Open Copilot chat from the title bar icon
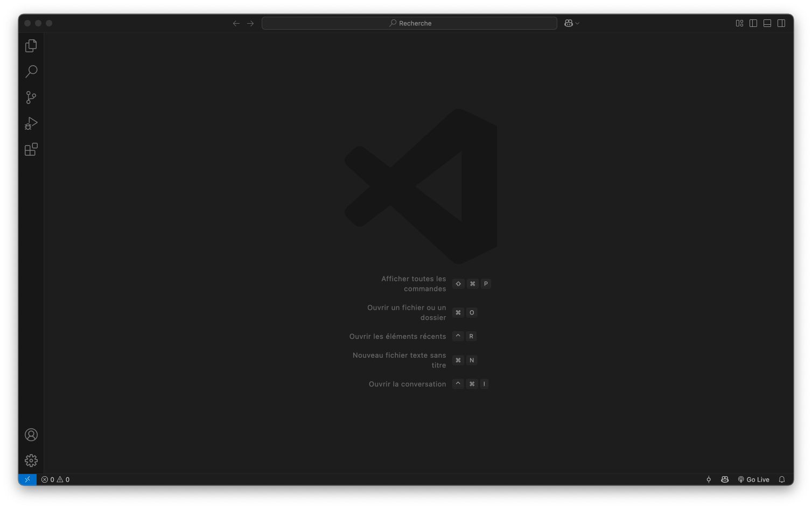 (569, 23)
